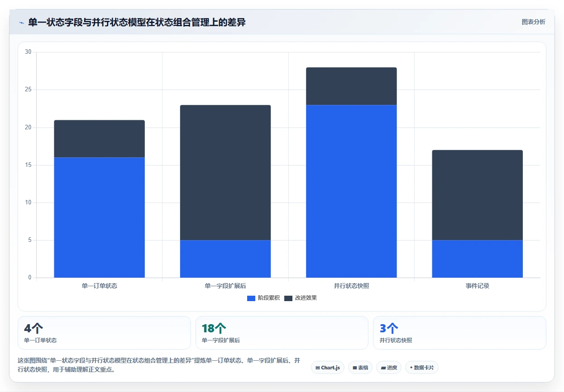
Task: Open the 18个 单一字段扩展后 data card
Action: click(x=282, y=333)
